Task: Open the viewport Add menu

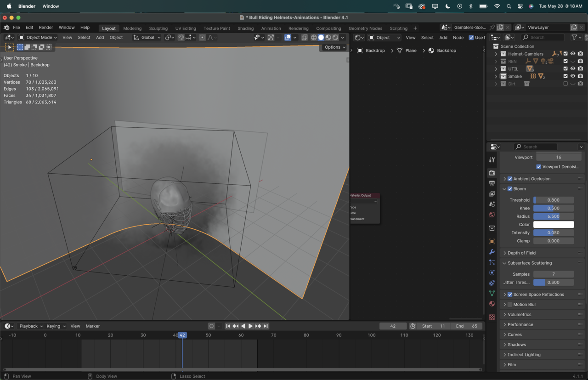Action: tap(100, 38)
